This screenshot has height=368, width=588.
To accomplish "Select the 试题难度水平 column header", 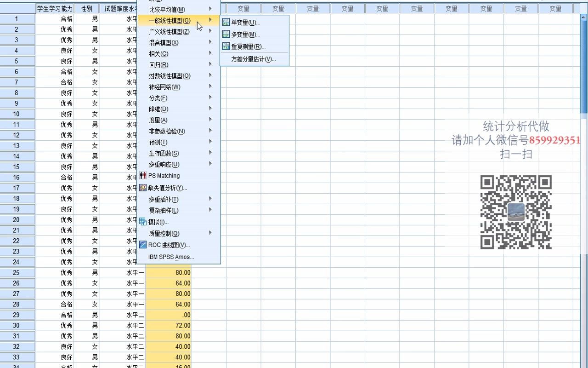I will pos(119,8).
